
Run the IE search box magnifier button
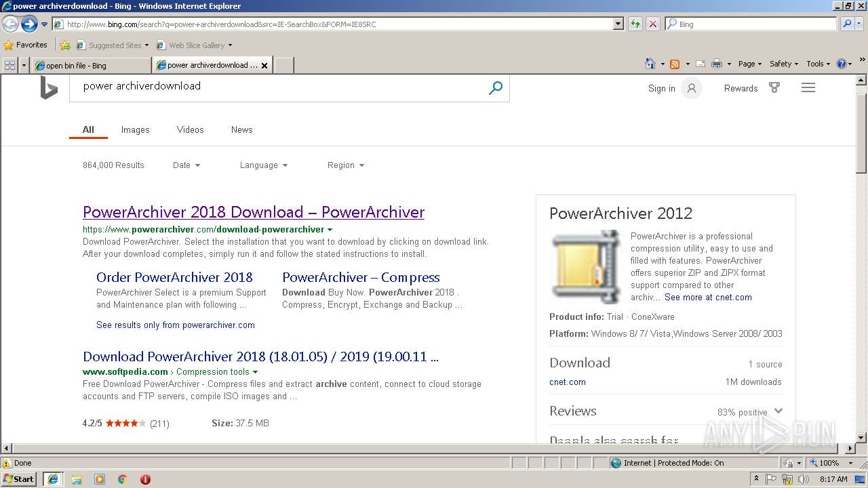(847, 24)
